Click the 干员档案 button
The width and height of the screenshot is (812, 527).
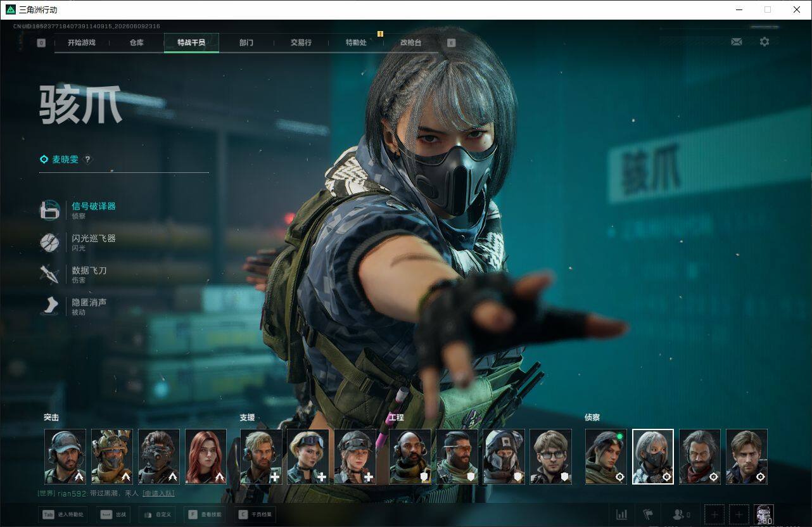pyautogui.click(x=255, y=515)
